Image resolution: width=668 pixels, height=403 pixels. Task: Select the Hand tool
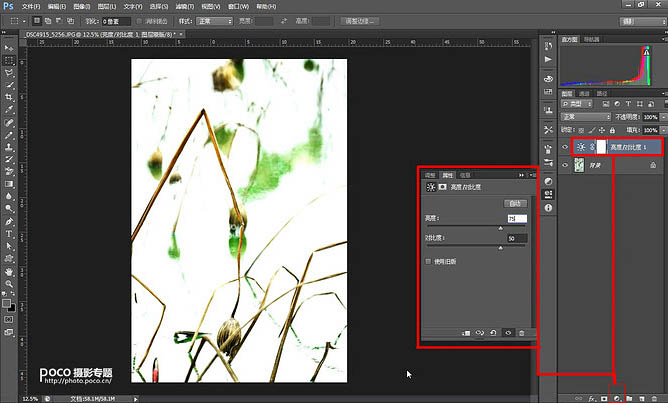[x=9, y=271]
